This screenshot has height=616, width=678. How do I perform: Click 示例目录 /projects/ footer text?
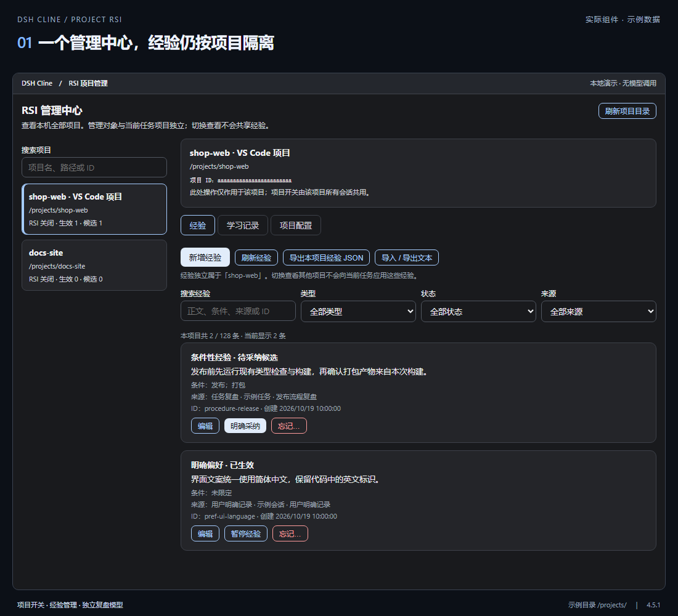597,605
